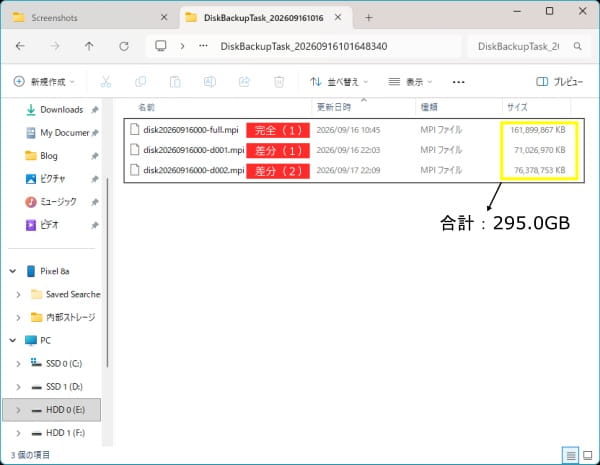
Task: Open the Blog folder in sidebar
Action: click(x=41, y=156)
